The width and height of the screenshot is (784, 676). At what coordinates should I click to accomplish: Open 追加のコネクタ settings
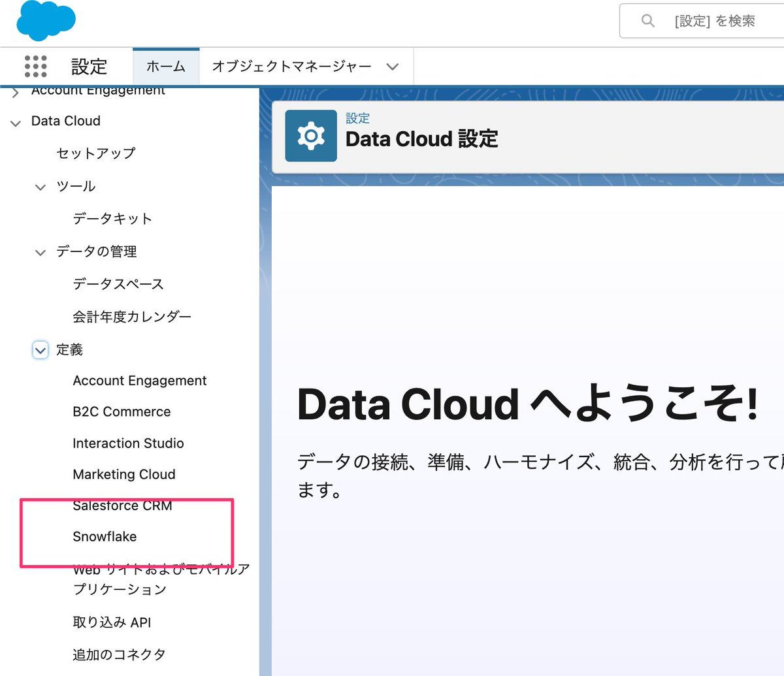click(119, 654)
